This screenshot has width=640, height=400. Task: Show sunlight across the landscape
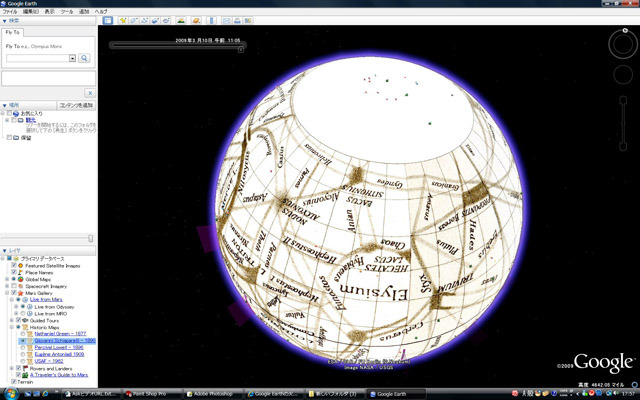pyautogui.click(x=181, y=20)
